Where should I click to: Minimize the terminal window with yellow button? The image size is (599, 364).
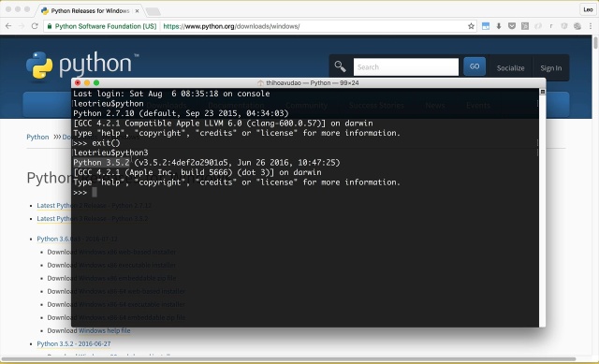[x=87, y=82]
